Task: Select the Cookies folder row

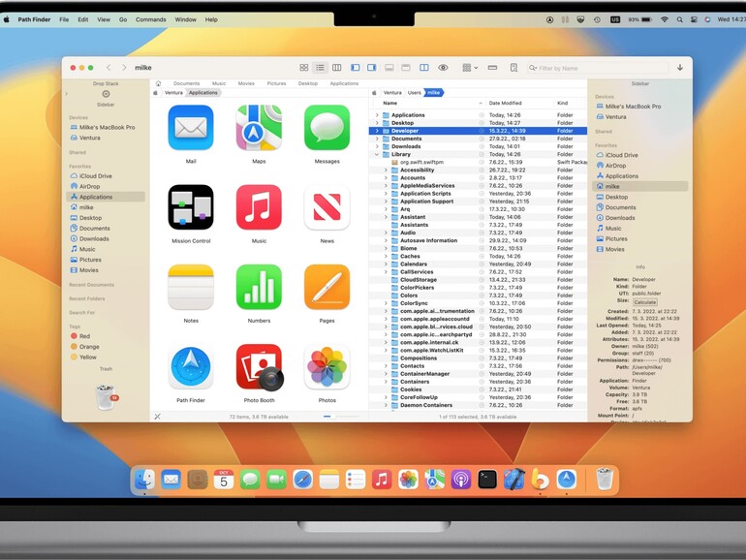Action: pyautogui.click(x=479, y=389)
